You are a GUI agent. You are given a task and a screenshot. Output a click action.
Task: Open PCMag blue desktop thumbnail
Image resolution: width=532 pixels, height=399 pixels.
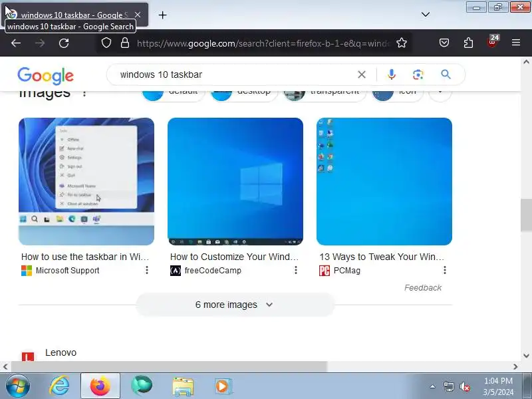pyautogui.click(x=384, y=182)
